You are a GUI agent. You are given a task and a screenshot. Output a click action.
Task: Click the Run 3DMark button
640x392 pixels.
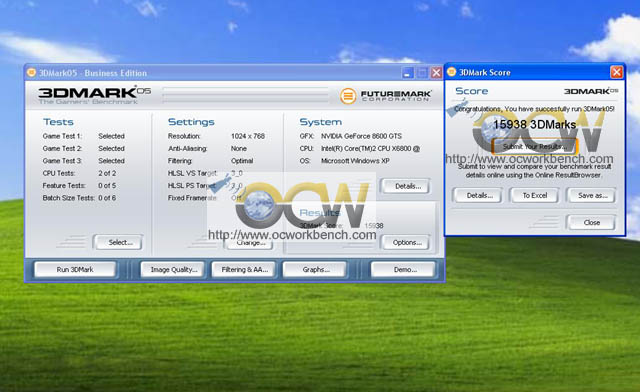point(75,270)
